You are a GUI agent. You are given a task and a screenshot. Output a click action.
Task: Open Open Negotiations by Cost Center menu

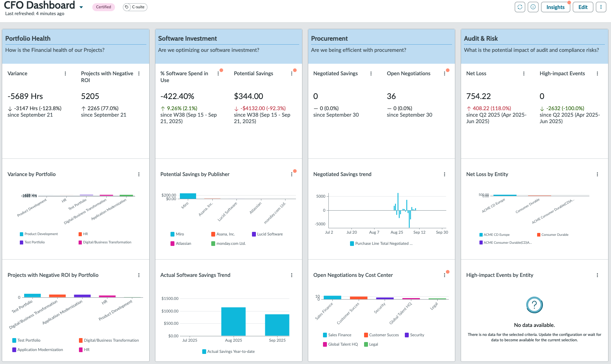point(444,275)
